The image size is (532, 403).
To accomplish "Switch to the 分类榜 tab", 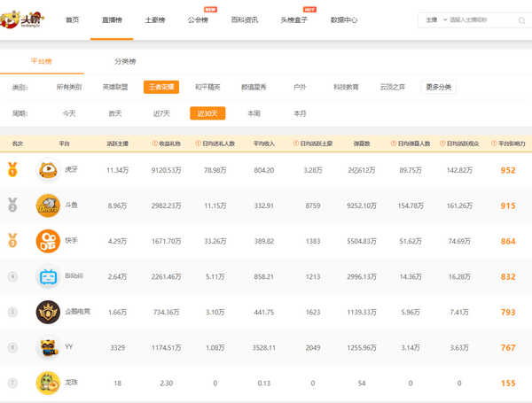I will click(x=125, y=61).
